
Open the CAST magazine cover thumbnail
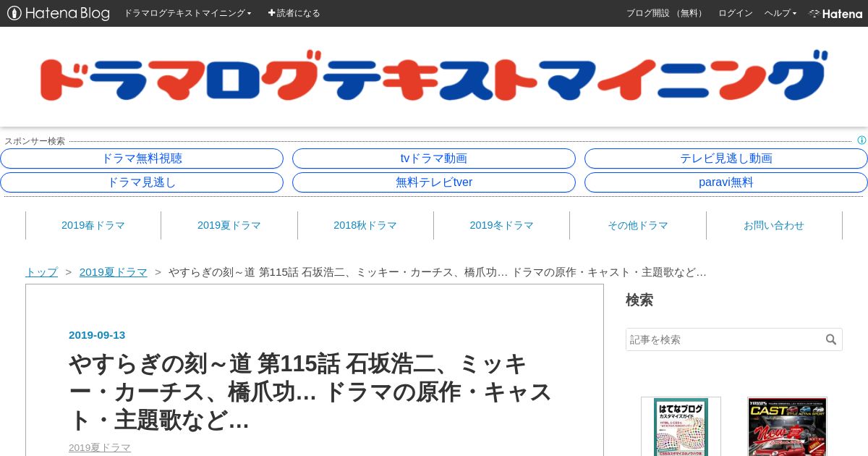coord(787,427)
